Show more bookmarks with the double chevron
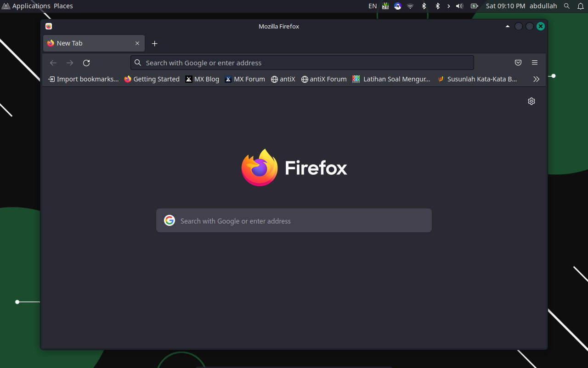This screenshot has width=588, height=368. click(x=536, y=79)
